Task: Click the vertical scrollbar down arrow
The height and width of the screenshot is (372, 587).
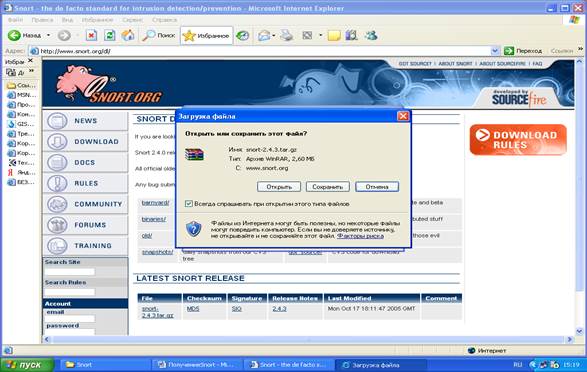Action: tap(579, 331)
